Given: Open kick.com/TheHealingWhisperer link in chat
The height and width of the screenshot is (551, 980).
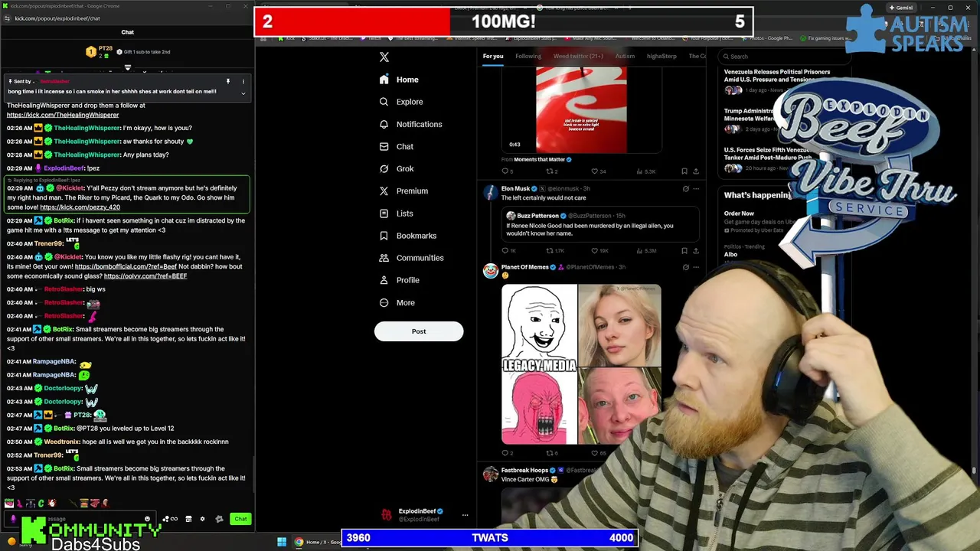Looking at the screenshot, I should pyautogui.click(x=63, y=115).
